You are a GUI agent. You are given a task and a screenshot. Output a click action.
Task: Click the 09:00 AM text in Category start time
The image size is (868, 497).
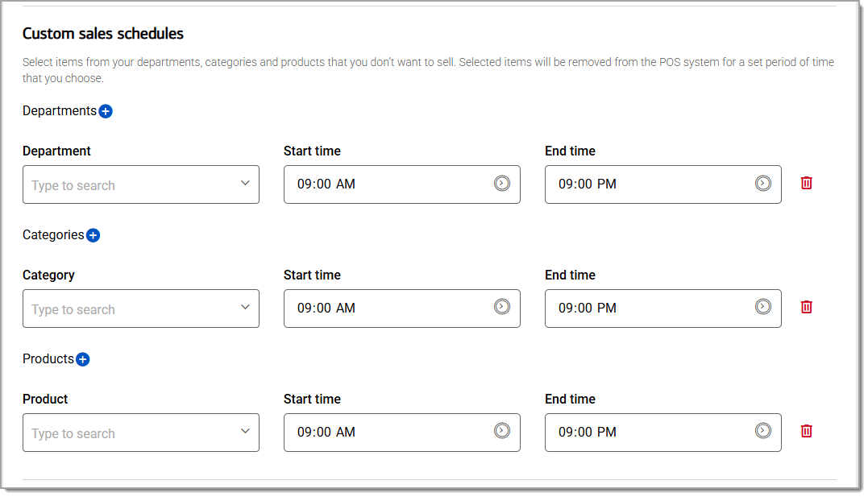[326, 309]
